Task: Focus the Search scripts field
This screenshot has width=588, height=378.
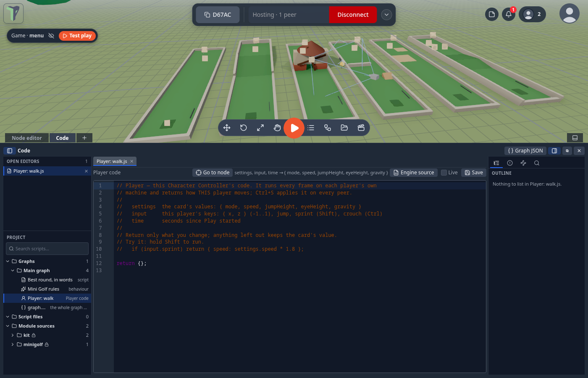Action: point(47,249)
